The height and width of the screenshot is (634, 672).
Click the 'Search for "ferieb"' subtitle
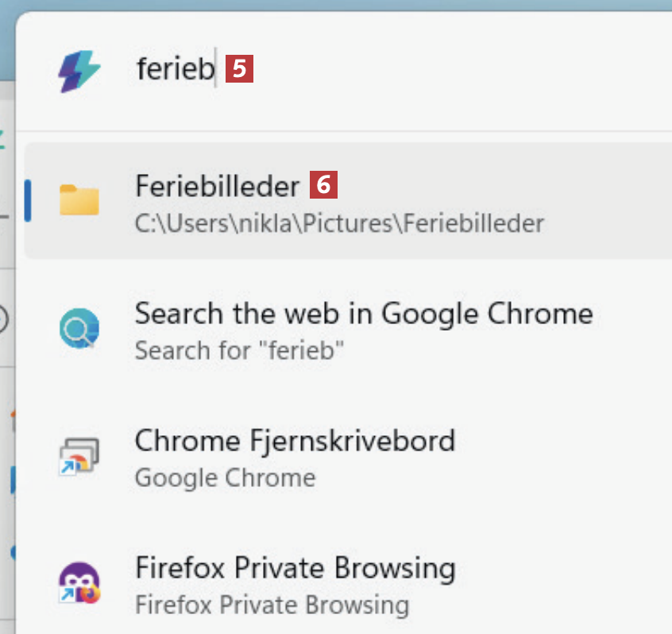tap(239, 350)
